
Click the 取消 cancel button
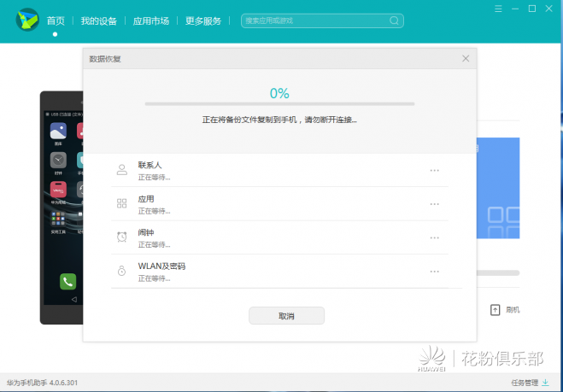[286, 316]
